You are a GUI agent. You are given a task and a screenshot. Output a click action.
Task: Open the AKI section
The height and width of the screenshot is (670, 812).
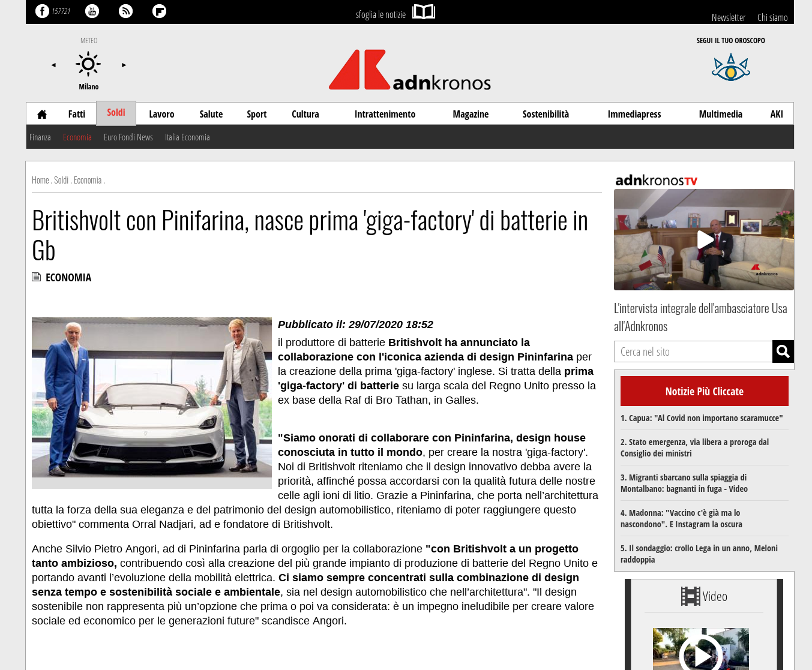(777, 114)
